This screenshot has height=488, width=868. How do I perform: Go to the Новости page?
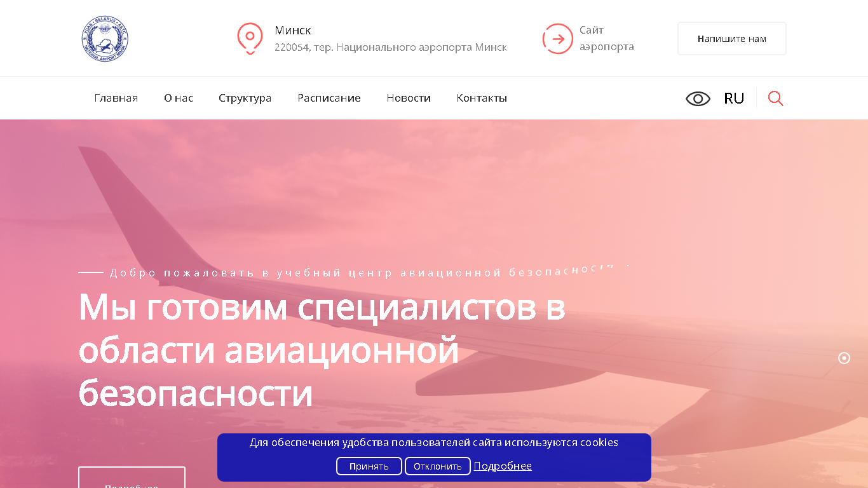409,98
